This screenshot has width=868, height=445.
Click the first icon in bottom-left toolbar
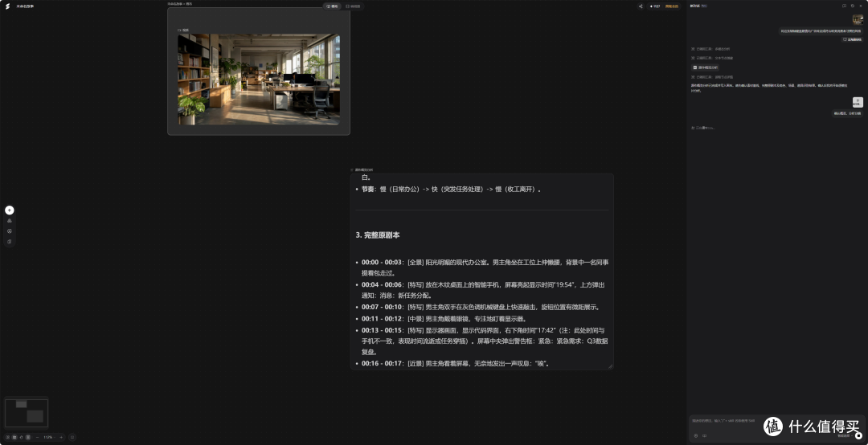point(8,437)
